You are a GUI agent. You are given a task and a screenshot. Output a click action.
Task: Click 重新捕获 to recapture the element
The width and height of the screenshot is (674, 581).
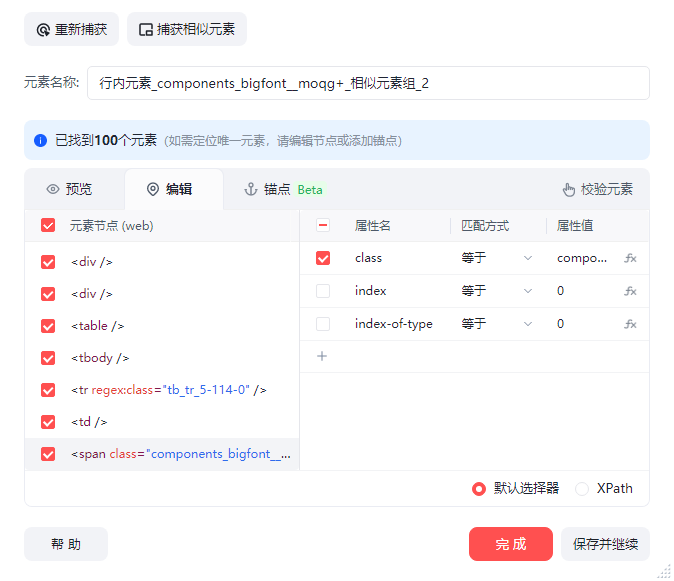(x=71, y=29)
